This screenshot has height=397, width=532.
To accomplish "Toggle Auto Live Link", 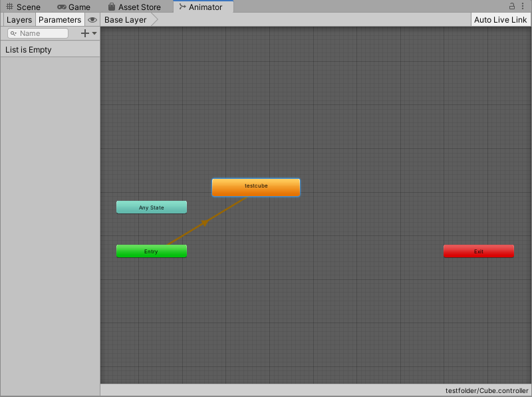I will click(500, 19).
